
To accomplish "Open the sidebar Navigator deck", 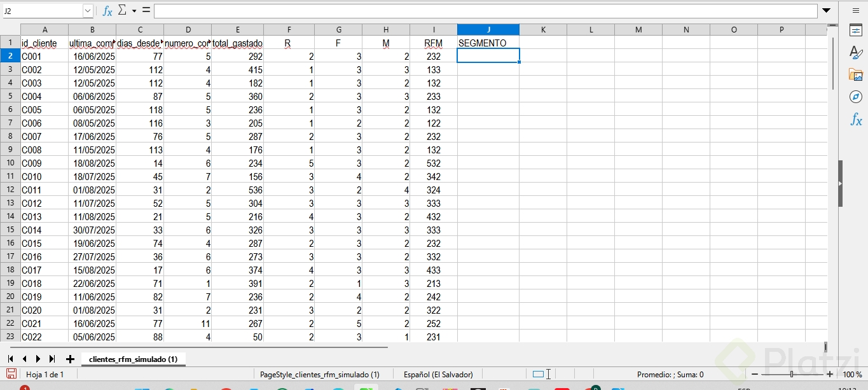I will tap(856, 97).
